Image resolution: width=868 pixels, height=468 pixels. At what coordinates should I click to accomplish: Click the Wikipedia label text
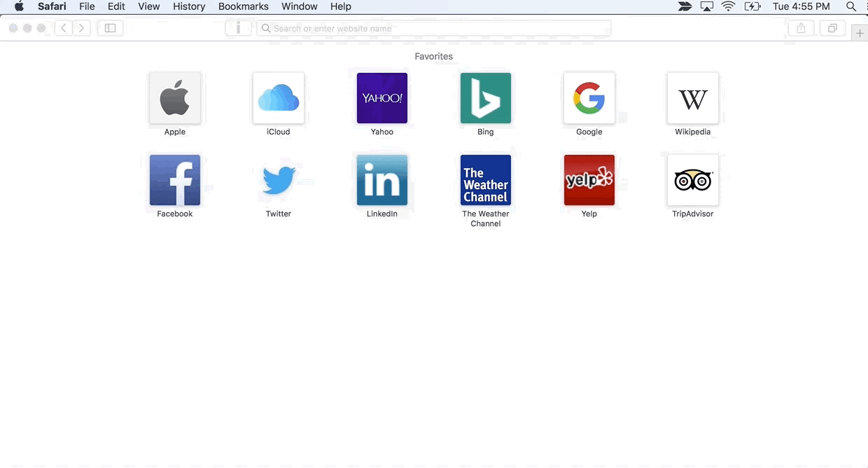(x=693, y=132)
